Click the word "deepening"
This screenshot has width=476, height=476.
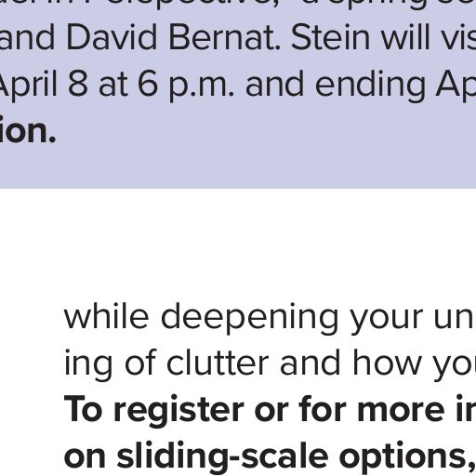[x=249, y=317]
